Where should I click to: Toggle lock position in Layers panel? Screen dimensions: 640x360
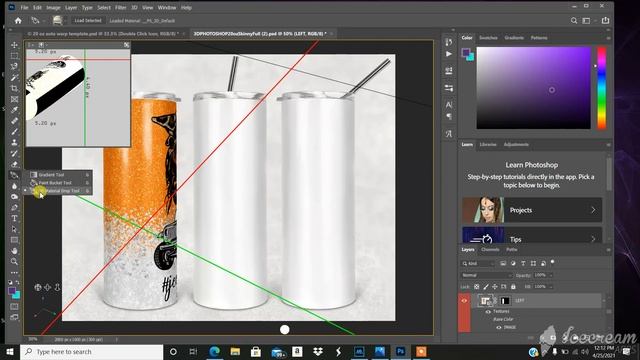click(495, 287)
